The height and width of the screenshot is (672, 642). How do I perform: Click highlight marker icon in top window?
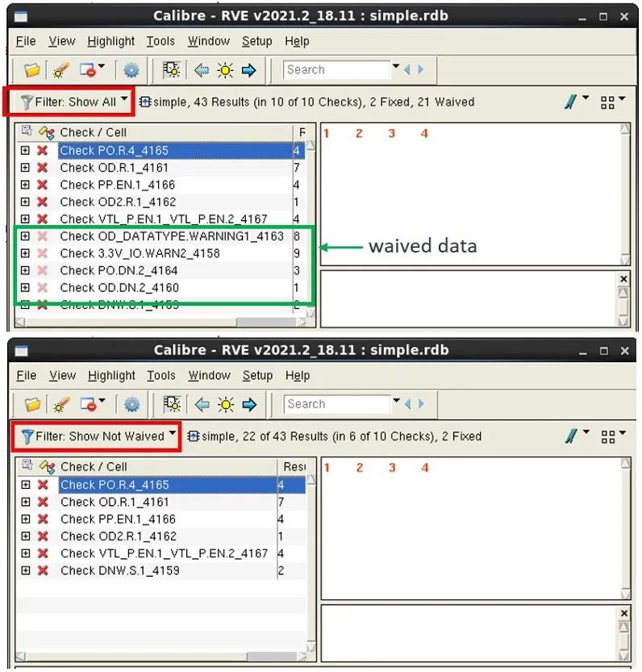(x=61, y=70)
